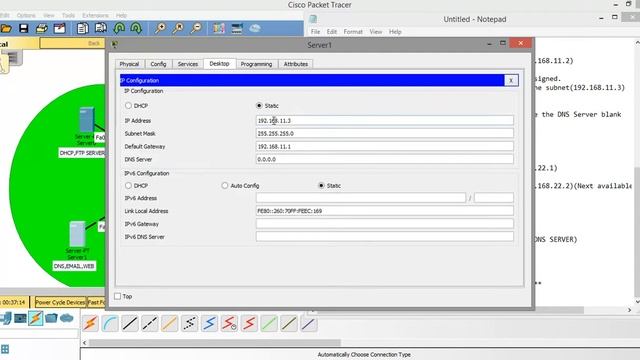Screen dimensions: 640x360
Task: Select the Connections category lightning icon
Action: [36, 318]
